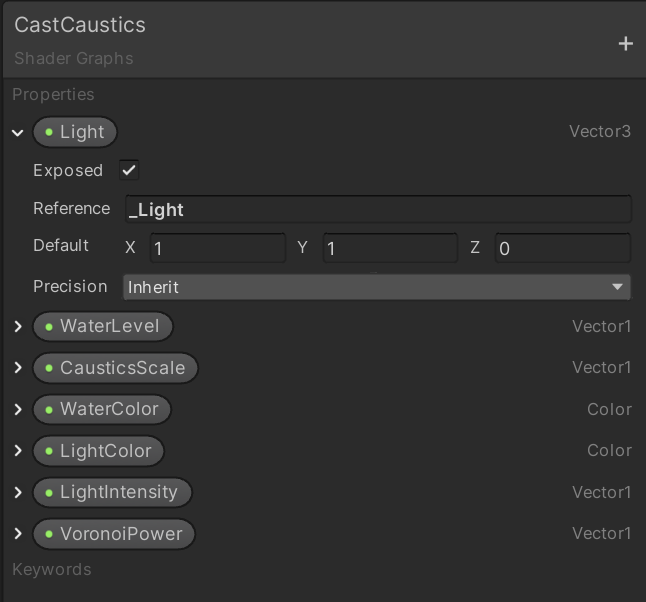Expand the WaterLevel property arrow
Viewport: 646px width, 602px height.
[x=17, y=326]
